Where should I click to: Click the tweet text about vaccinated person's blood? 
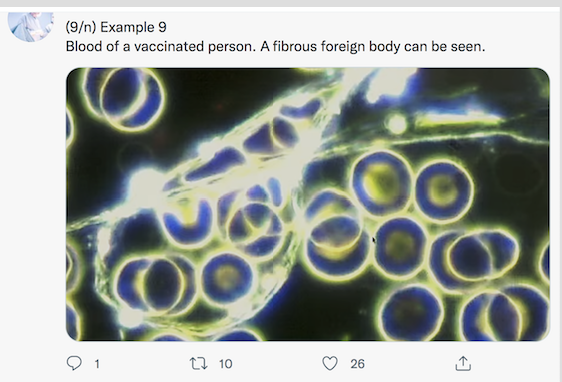[x=275, y=47]
